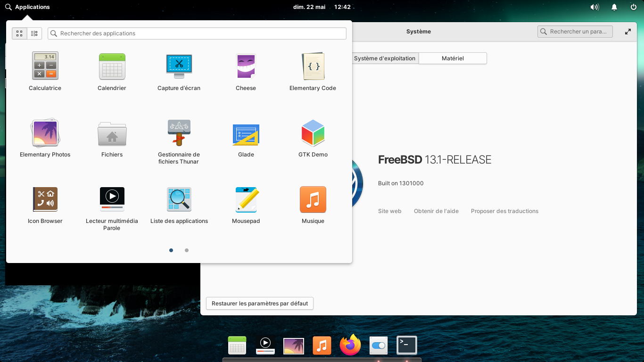Image resolution: width=644 pixels, height=362 pixels.
Task: Launch Elementary Code editor
Action: [313, 71]
